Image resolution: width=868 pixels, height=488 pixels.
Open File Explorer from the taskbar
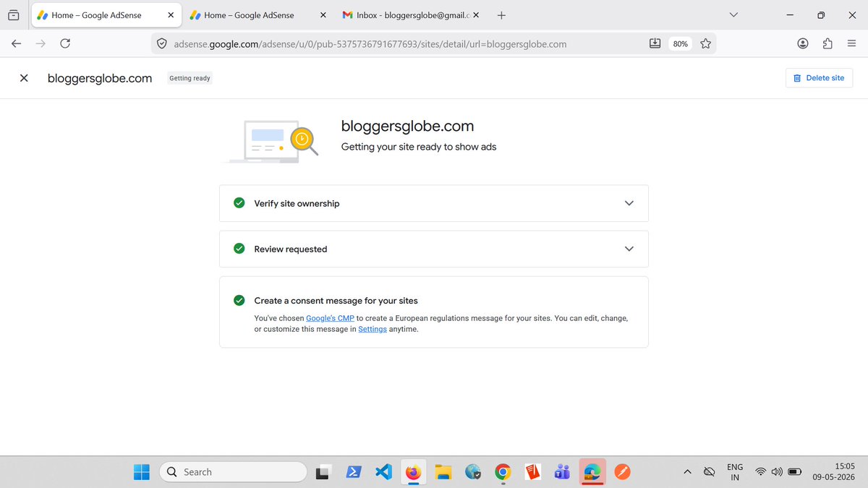(443, 472)
